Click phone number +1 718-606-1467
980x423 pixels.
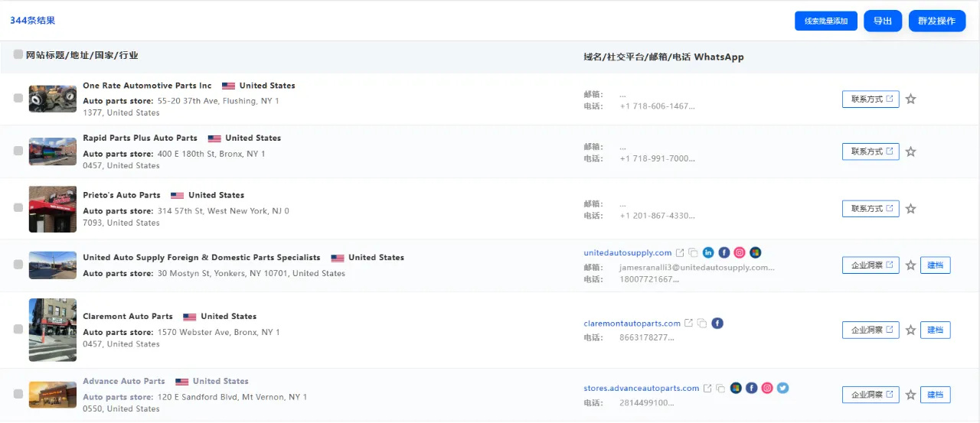658,106
